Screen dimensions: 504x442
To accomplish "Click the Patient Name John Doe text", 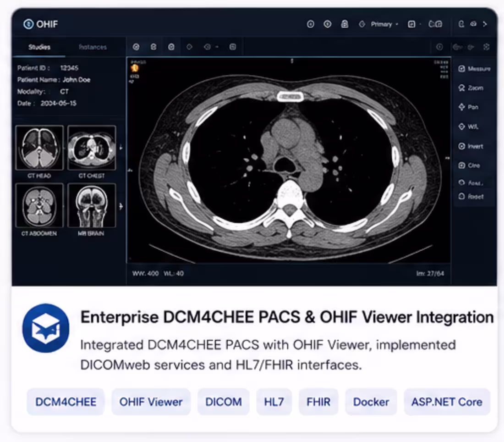I will coord(54,80).
